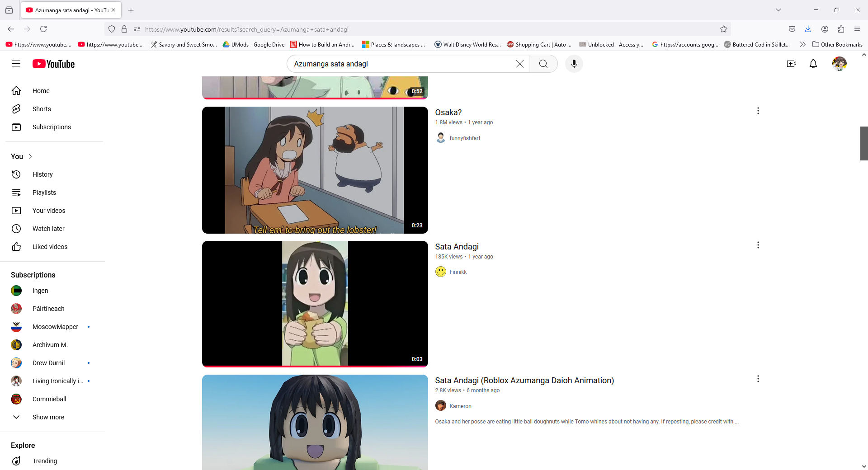Open the Roblox Azumanga Daioh Animation title
This screenshot has height=470, width=868.
point(524,381)
